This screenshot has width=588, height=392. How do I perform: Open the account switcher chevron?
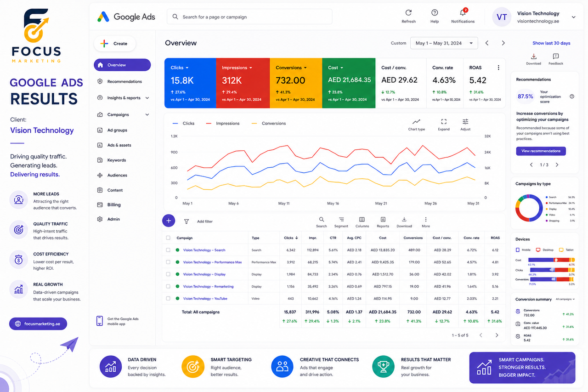pyautogui.click(x=574, y=17)
